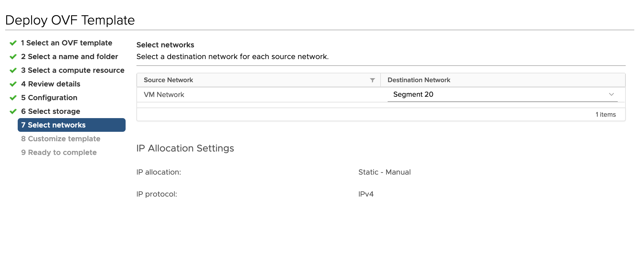
Task: Go to step 2 Select a name and folder
Action: point(69,57)
